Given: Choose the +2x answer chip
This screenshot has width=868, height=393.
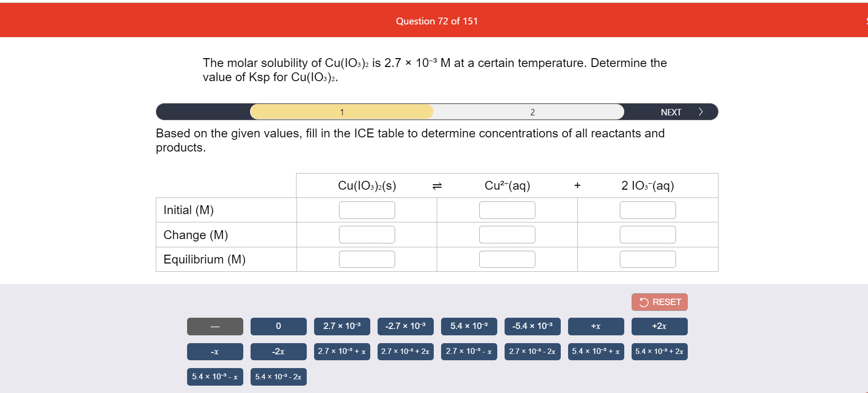Looking at the screenshot, I should 659,326.
